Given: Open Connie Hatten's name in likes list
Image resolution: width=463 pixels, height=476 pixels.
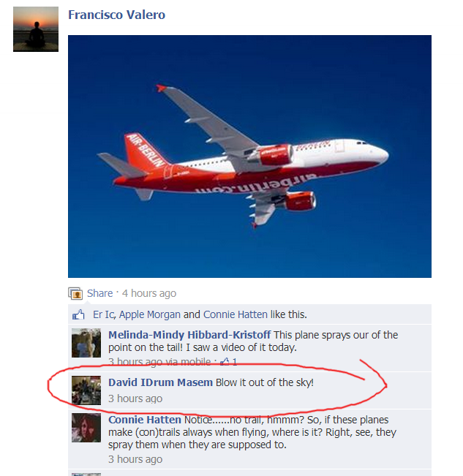Looking at the screenshot, I should point(236,314).
